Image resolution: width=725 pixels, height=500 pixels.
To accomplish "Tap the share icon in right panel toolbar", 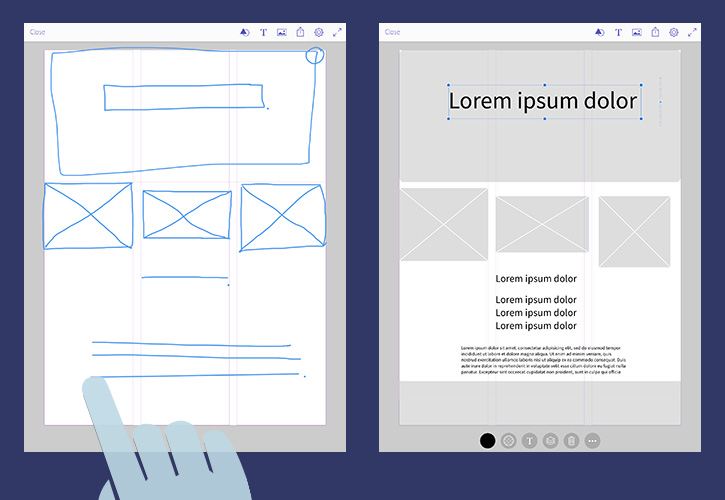I will tap(656, 32).
